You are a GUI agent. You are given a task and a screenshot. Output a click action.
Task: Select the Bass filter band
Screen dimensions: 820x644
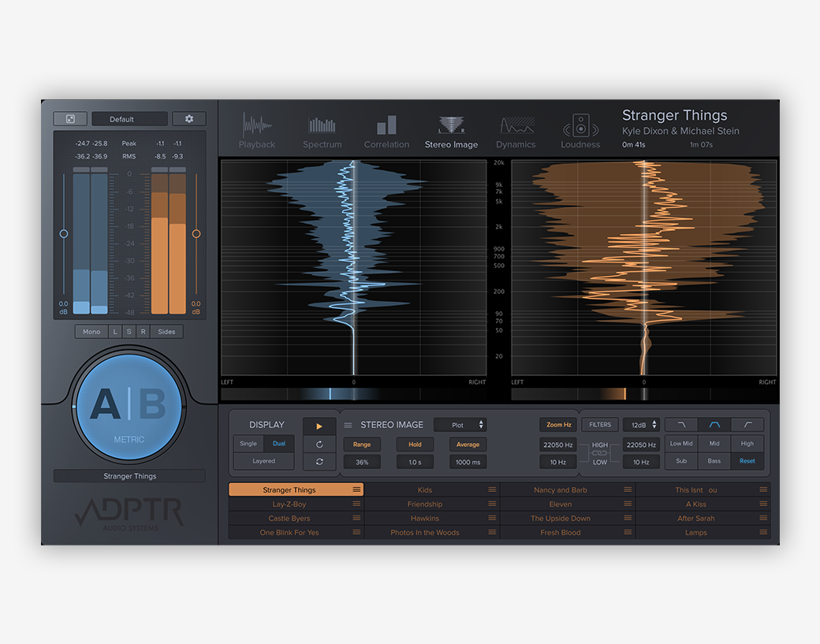714,460
